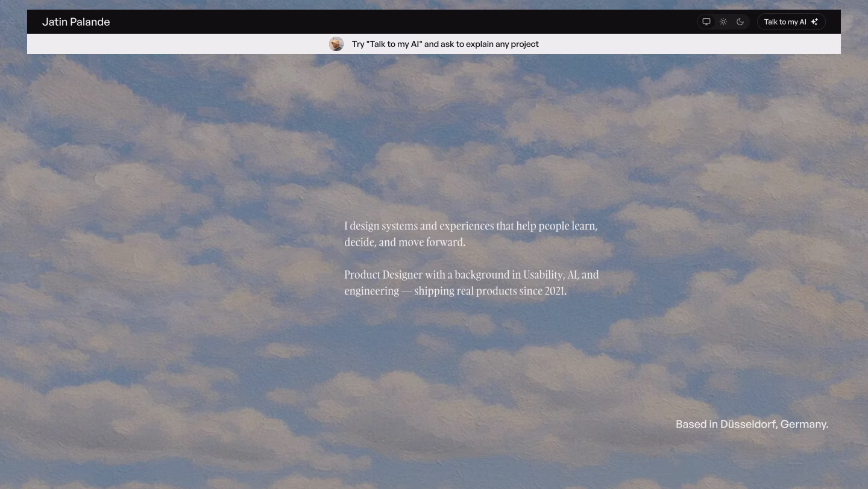Switch to system theme with the monitor icon
The image size is (868, 489).
(706, 22)
